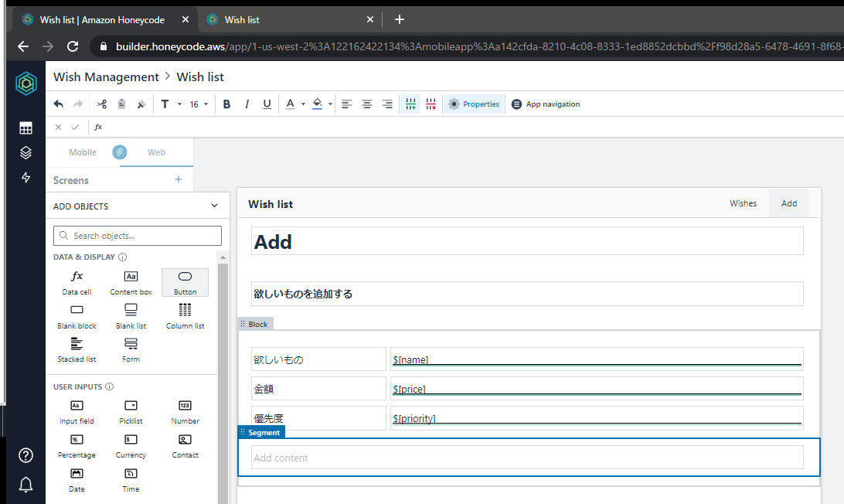The width and height of the screenshot is (844, 504).
Task: Toggle italic formatting
Action: click(x=247, y=104)
